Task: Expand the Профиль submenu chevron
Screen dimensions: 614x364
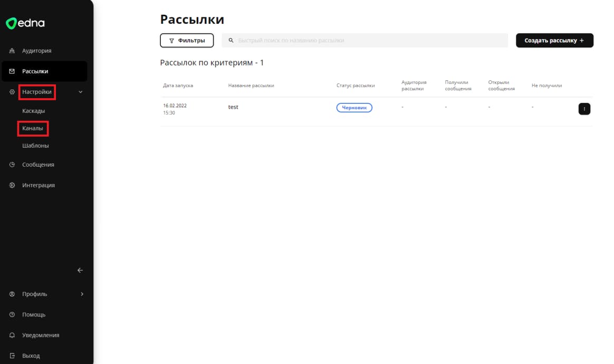Action: pyautogui.click(x=82, y=294)
